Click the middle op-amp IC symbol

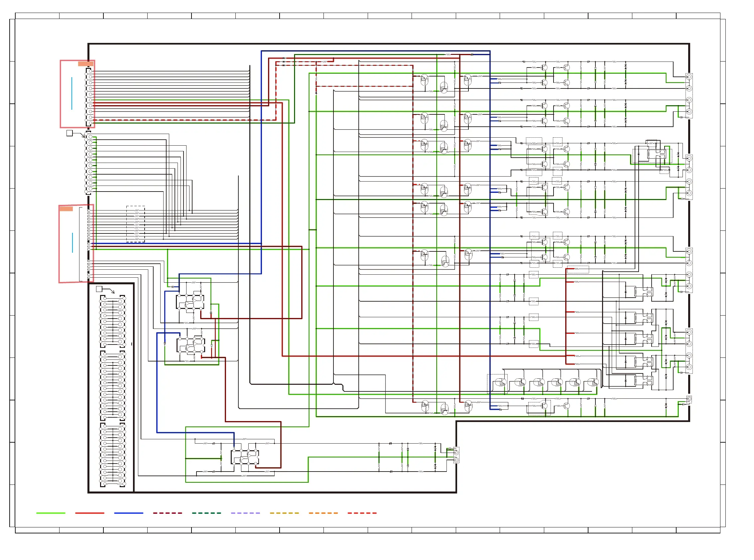191,345
